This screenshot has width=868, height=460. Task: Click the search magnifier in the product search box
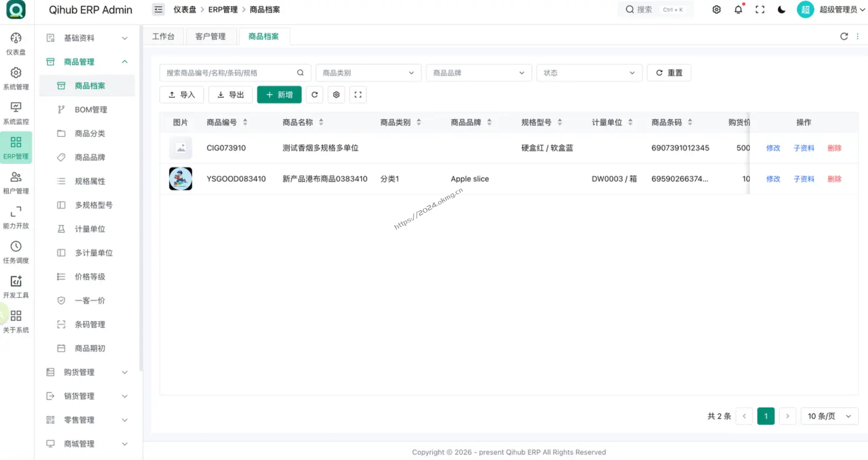pos(300,73)
